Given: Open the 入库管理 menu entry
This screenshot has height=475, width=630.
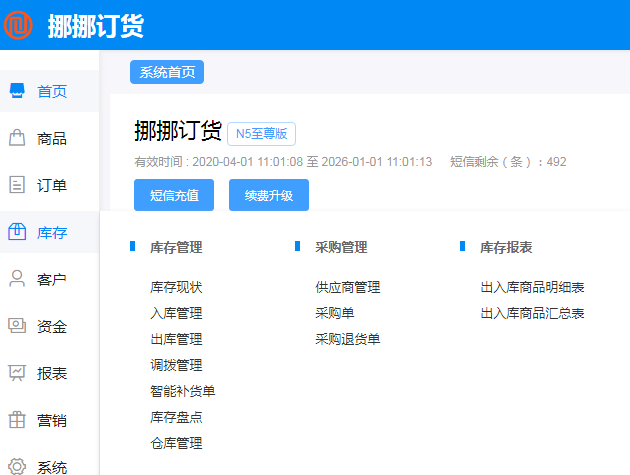Looking at the screenshot, I should point(176,313).
